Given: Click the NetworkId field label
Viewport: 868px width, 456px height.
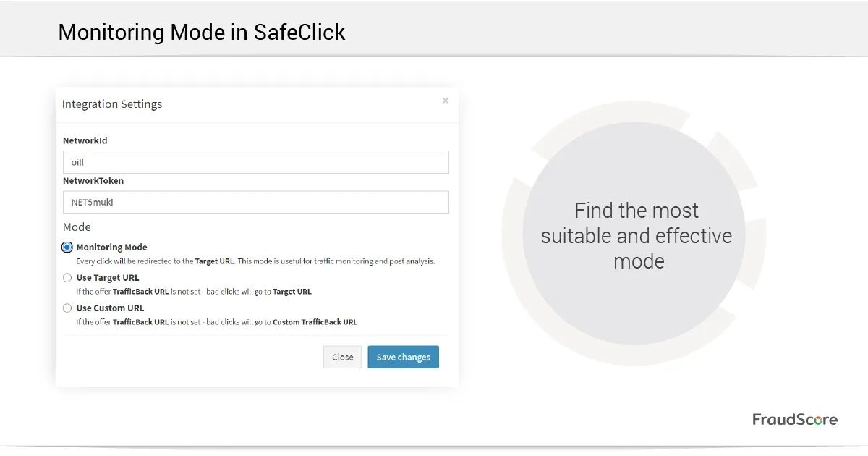Looking at the screenshot, I should [x=85, y=140].
